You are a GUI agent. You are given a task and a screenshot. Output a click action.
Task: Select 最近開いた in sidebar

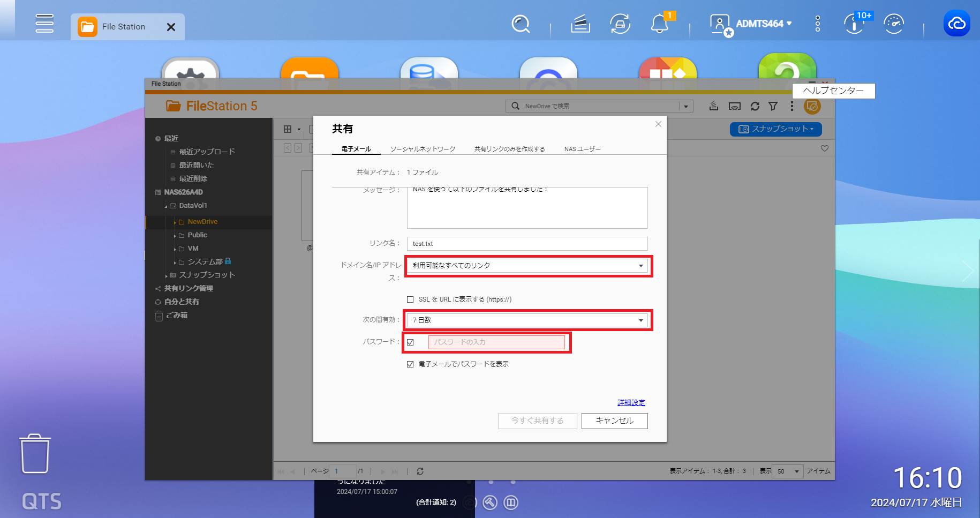196,165
